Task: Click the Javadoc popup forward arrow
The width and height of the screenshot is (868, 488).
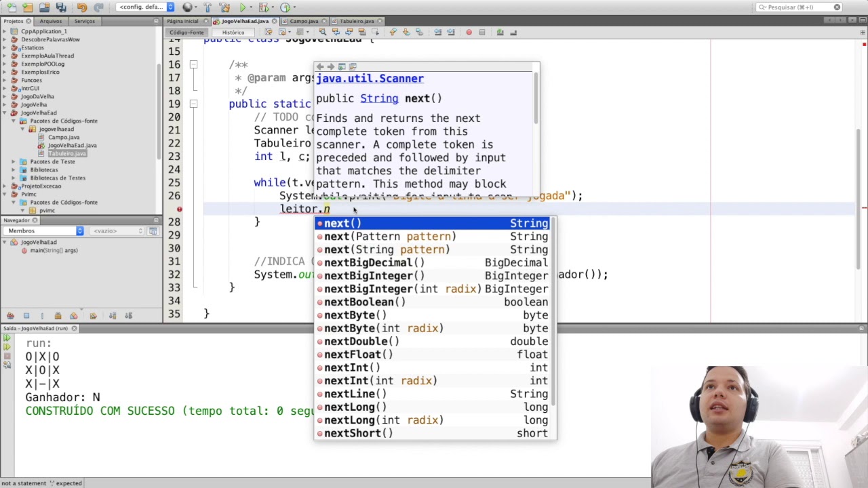Action: tap(331, 66)
